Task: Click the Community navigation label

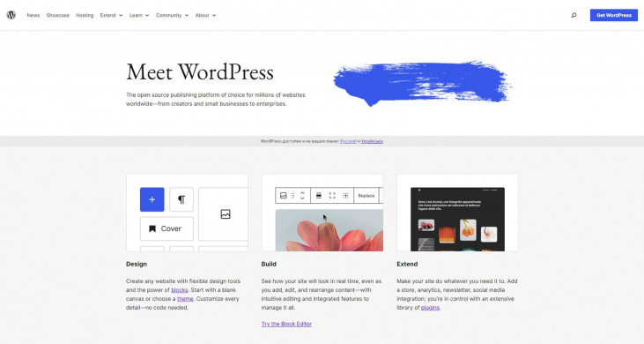Action: point(169,15)
